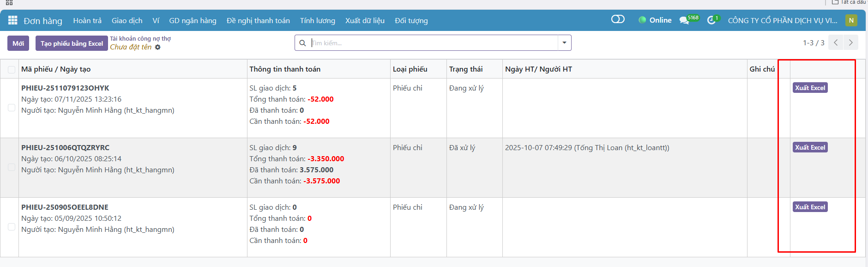Open the Xuất dữ liệu menu
Viewport: 868px width, 267px height.
tap(365, 20)
